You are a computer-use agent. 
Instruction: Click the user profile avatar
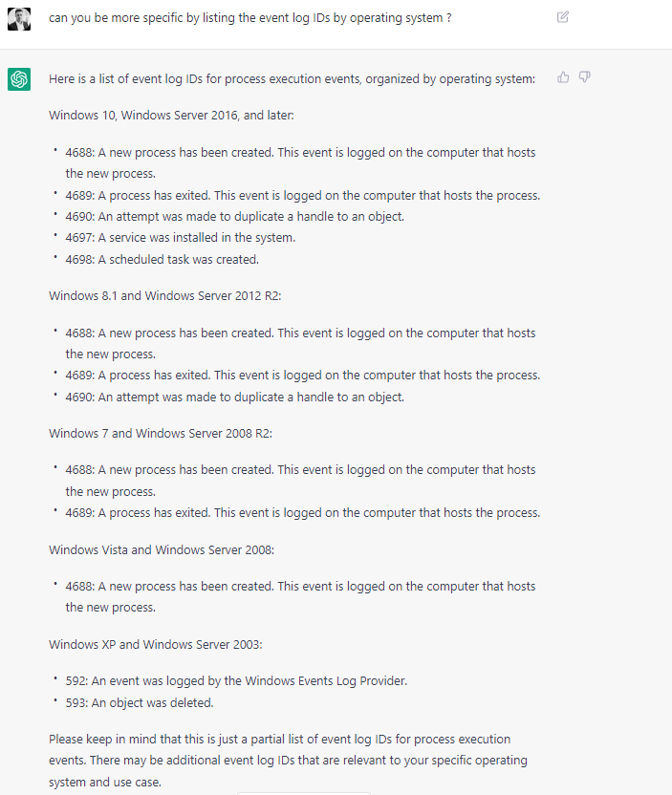[x=21, y=17]
